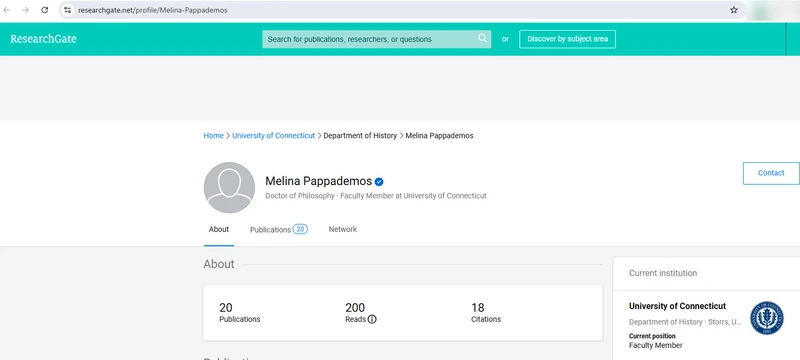Screen dimensions: 800x360
Task: Click the profile avatar placeholder
Action: coord(229,188)
